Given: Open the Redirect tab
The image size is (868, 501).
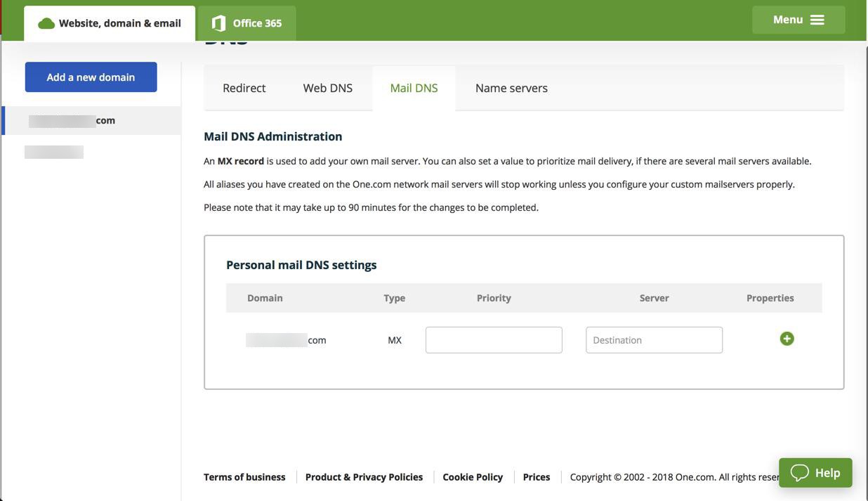Looking at the screenshot, I should pyautogui.click(x=244, y=88).
